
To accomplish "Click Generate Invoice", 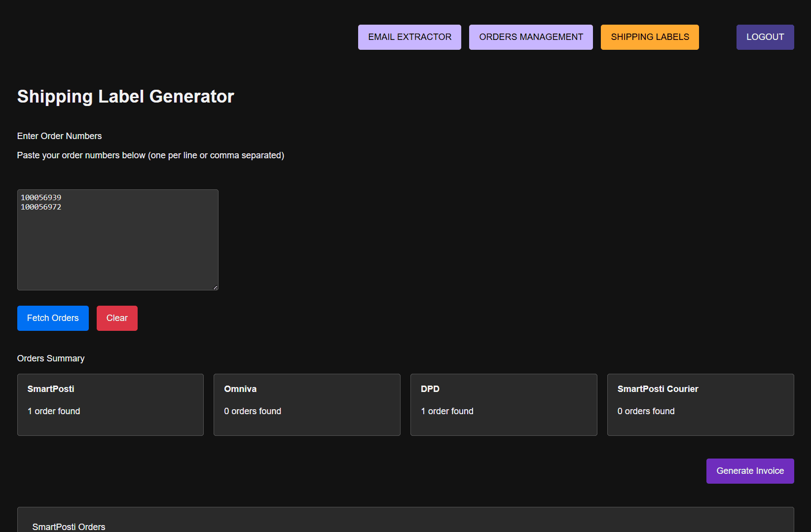I will 750,471.
